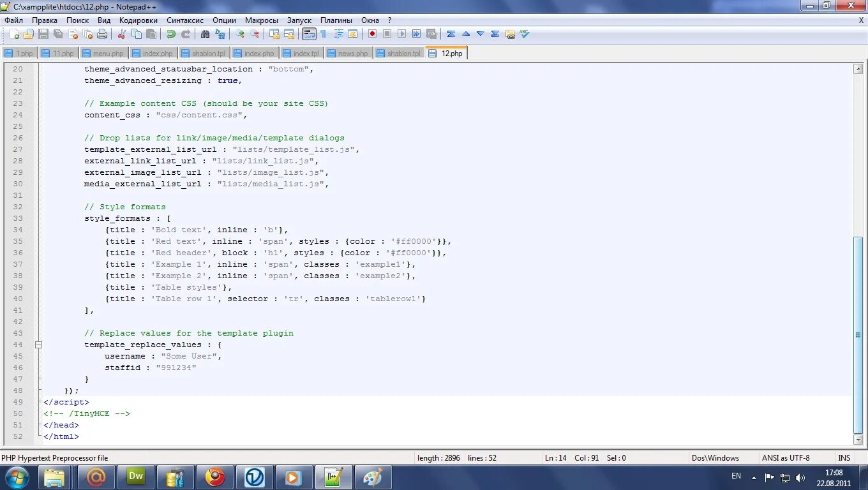
Task: Open the Кодировки menu
Action: [138, 20]
